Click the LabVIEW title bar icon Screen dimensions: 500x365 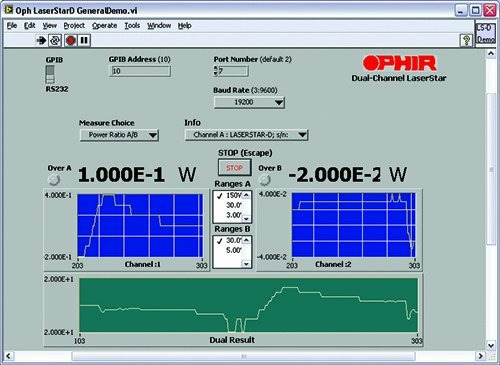tap(8, 10)
